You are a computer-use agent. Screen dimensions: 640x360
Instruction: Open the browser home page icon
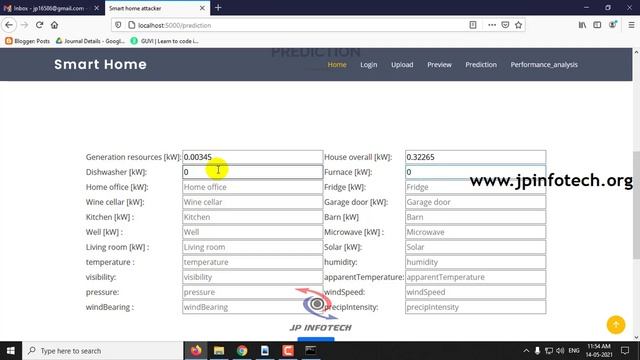click(54, 25)
